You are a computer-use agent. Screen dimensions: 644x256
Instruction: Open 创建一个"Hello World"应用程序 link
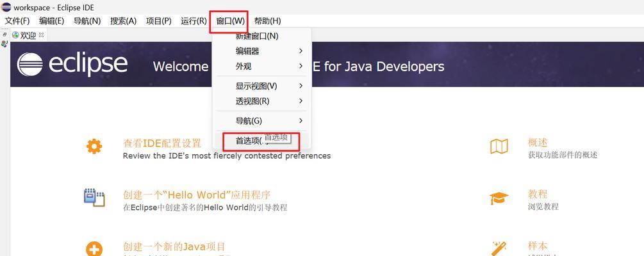tap(197, 195)
